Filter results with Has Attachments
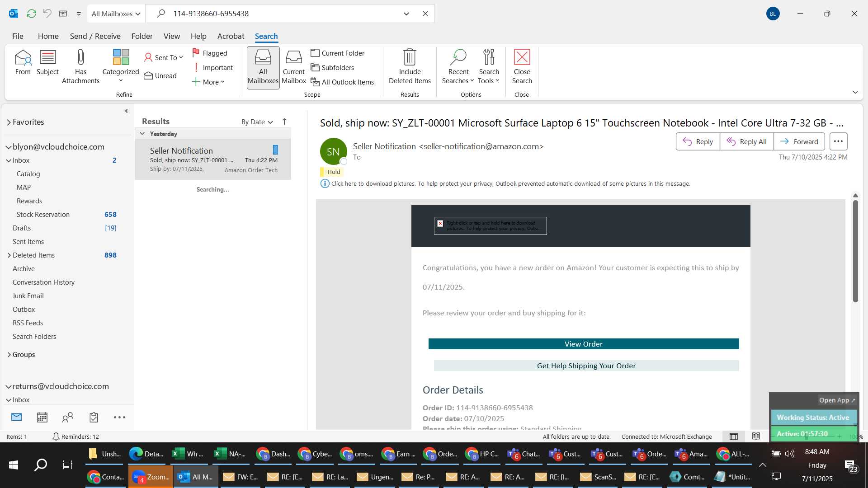The image size is (868, 488). point(80,67)
